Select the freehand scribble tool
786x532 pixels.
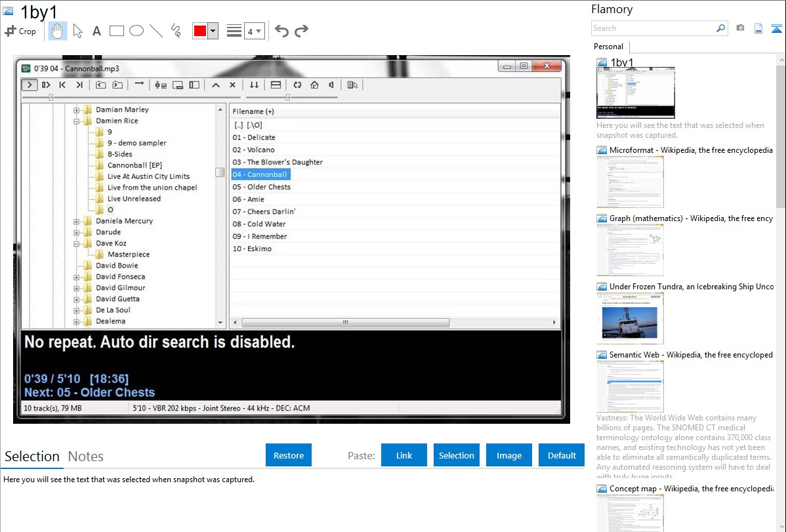coord(176,31)
